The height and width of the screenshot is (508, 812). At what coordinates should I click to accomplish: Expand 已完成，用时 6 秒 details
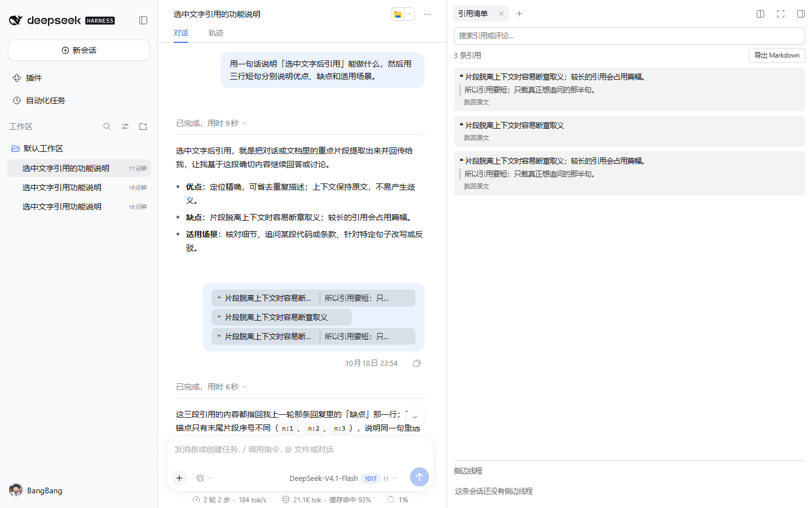[211, 387]
